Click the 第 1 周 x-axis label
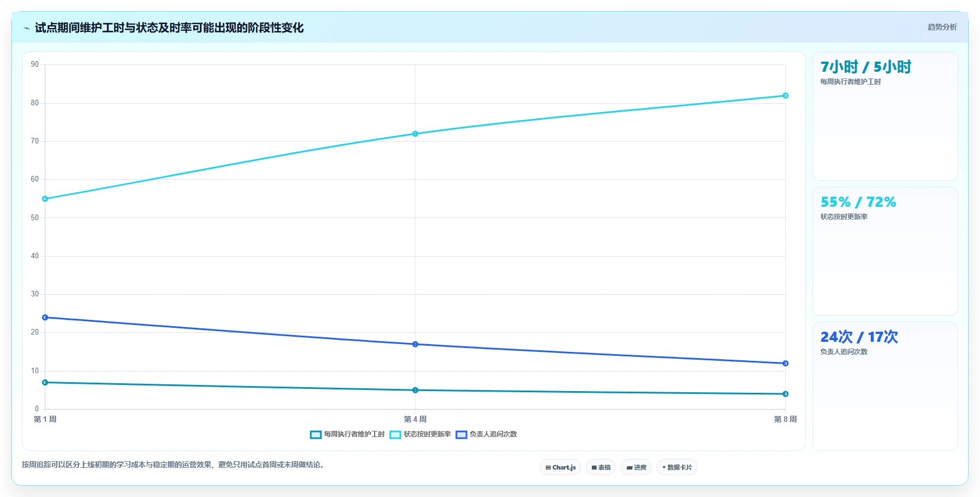The image size is (980, 497). [45, 419]
